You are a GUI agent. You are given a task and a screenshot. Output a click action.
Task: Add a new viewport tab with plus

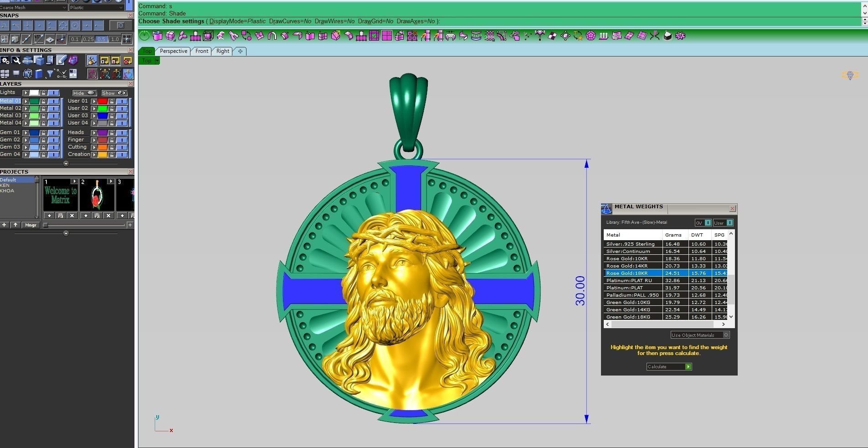coord(240,51)
